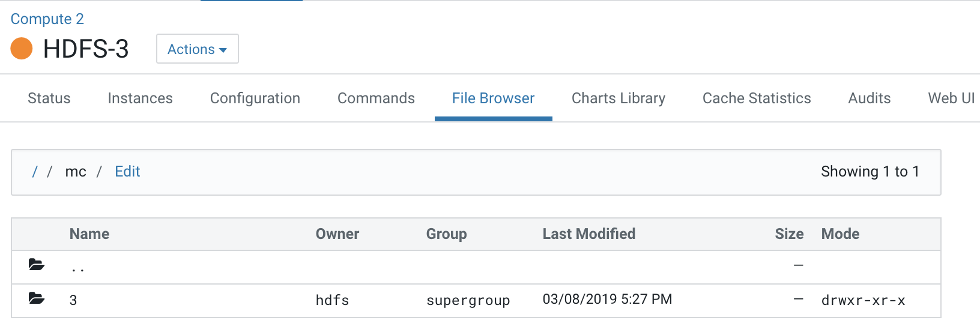Open the Web UI tab

951,98
